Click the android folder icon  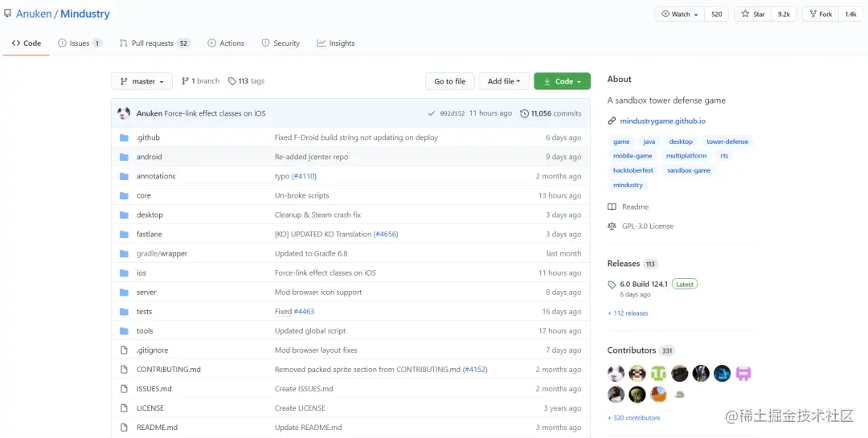tap(124, 157)
